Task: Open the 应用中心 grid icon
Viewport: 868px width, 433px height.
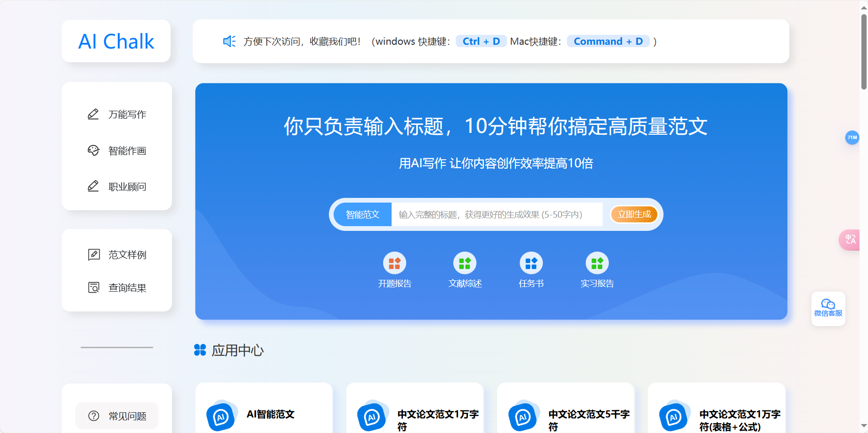Action: point(200,350)
